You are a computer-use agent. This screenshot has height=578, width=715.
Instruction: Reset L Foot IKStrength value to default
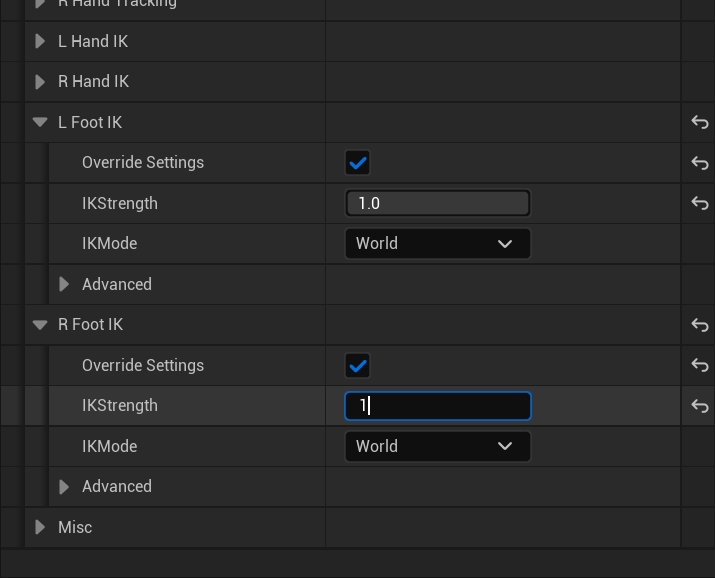click(x=699, y=203)
